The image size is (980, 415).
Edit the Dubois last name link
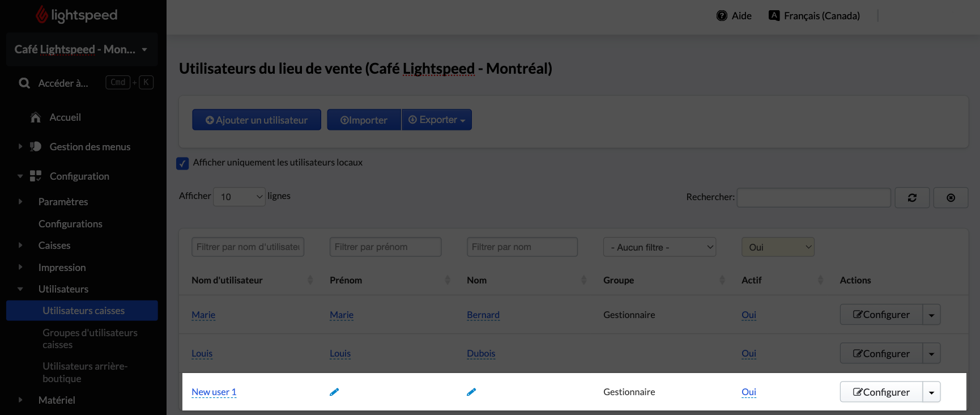(481, 353)
